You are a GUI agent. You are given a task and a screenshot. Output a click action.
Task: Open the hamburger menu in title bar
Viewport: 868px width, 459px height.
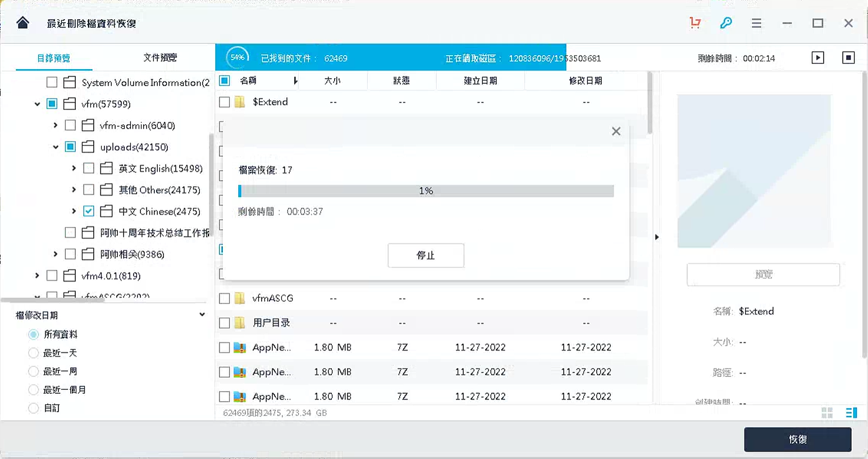tap(756, 23)
